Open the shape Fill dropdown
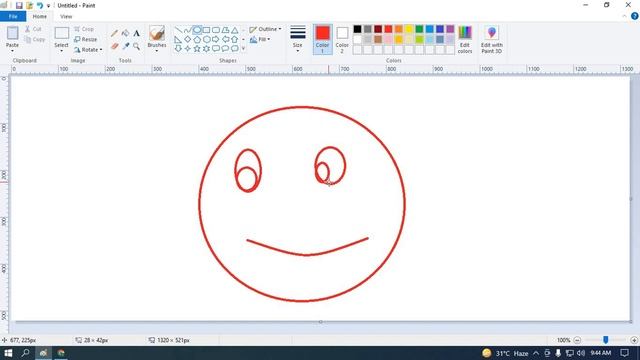Image resolution: width=640 pixels, height=360 pixels. [x=260, y=40]
